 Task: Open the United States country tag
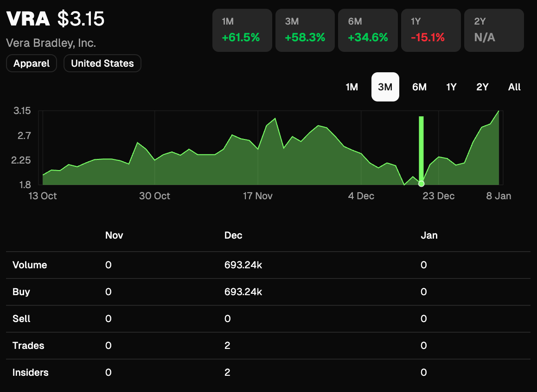click(102, 63)
